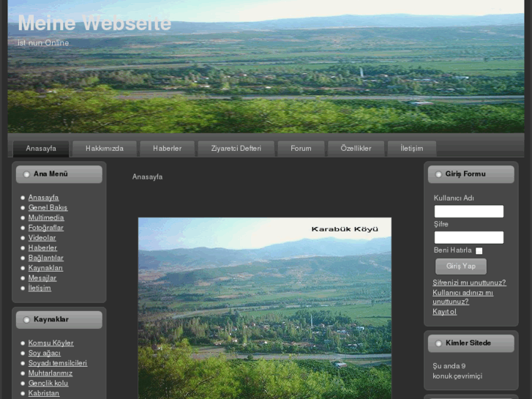
Task: Open the Gençlik kolu link
Action: click(x=48, y=383)
